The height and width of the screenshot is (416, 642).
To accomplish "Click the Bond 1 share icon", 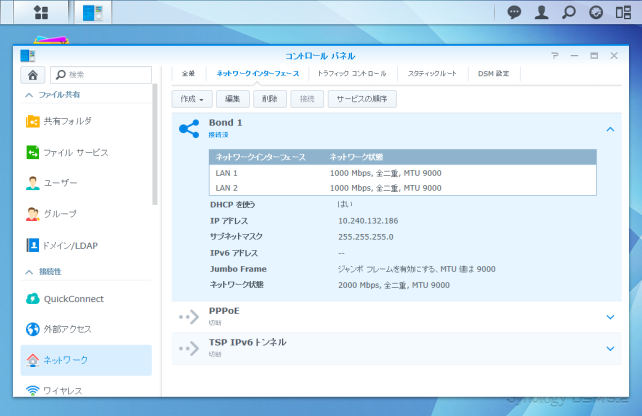I will click(x=189, y=129).
